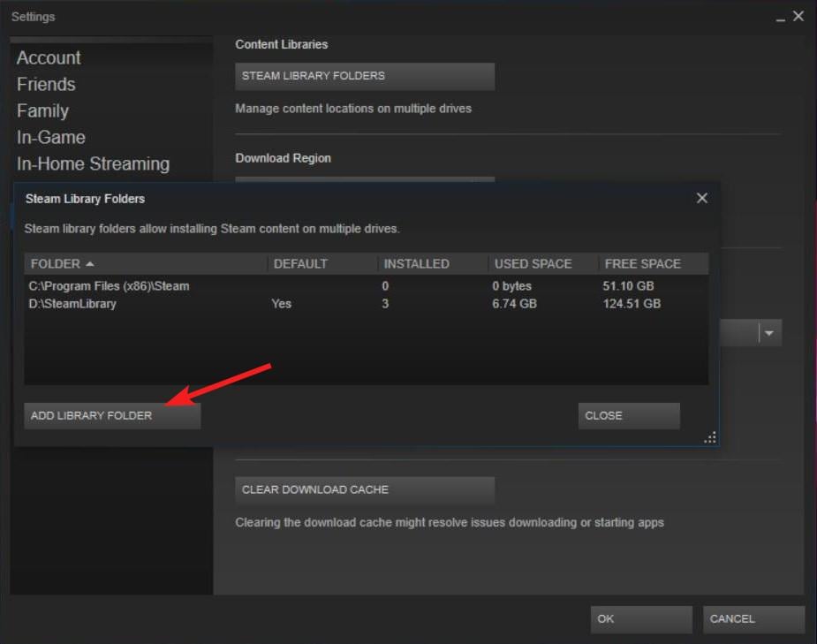This screenshot has width=817, height=644.
Task: Go to the In-Game settings section
Action: [50, 138]
